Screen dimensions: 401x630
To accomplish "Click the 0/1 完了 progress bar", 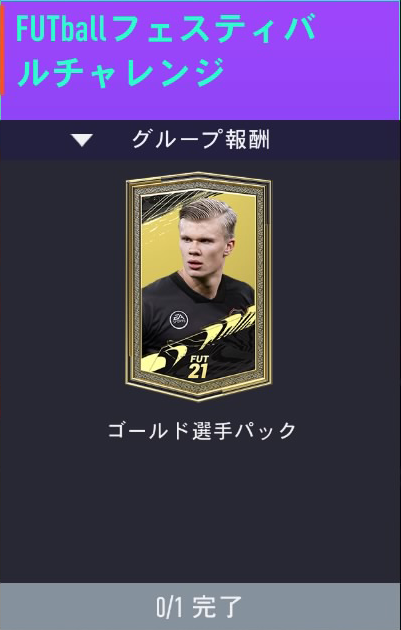I will [200, 606].
